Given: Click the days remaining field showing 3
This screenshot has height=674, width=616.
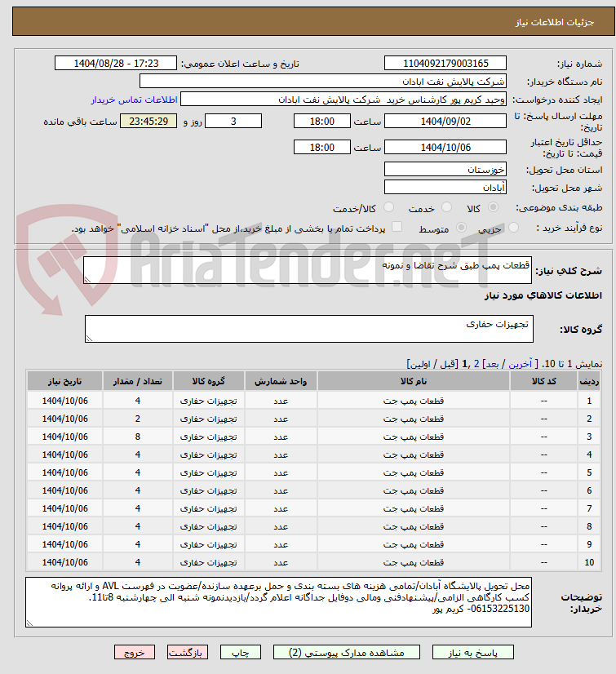Looking at the screenshot, I should (233, 122).
